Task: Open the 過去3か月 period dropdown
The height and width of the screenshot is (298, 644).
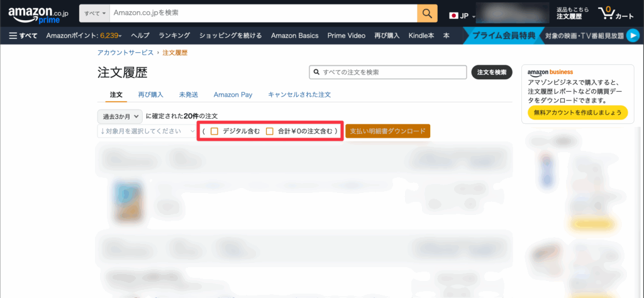Action: (120, 116)
